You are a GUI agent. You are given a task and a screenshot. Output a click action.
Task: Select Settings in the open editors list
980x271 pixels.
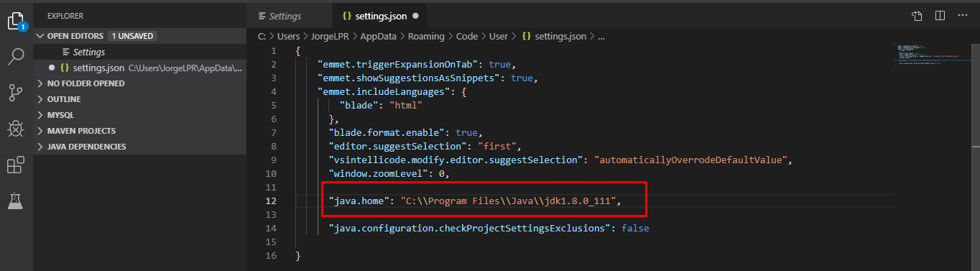pyautogui.click(x=139, y=52)
